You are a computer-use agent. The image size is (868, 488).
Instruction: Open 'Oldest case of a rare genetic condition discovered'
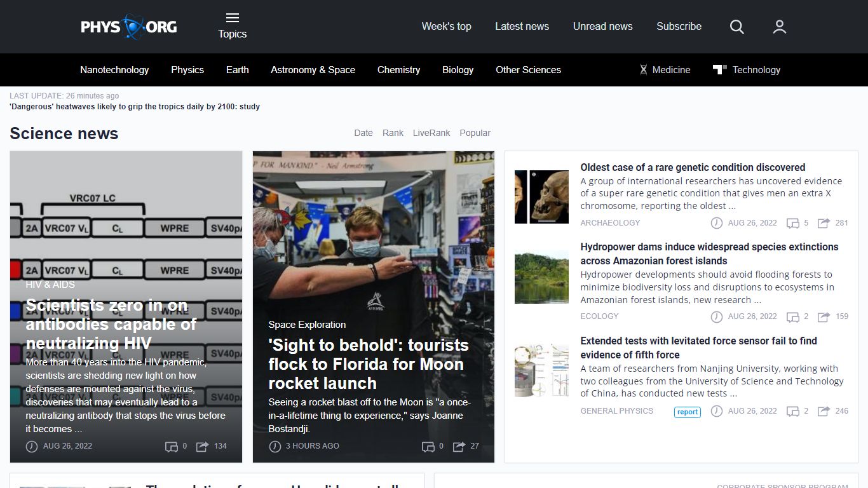click(x=693, y=167)
